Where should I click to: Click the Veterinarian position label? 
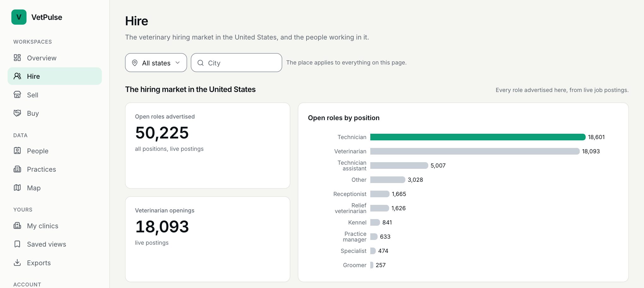point(350,151)
